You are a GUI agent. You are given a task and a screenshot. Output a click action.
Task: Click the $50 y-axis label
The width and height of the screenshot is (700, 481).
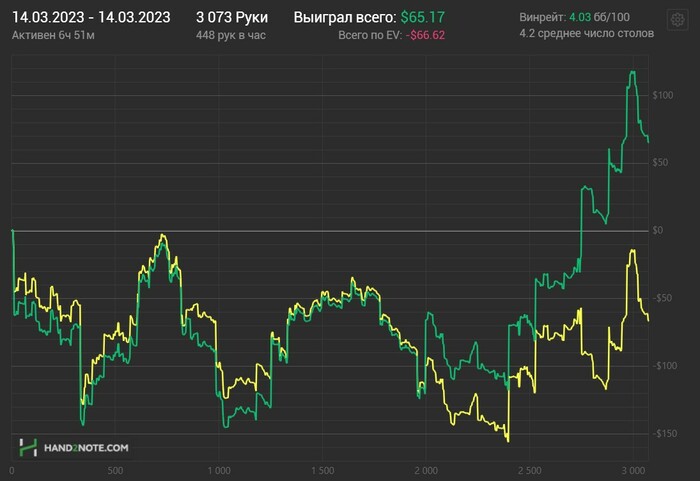pos(660,163)
